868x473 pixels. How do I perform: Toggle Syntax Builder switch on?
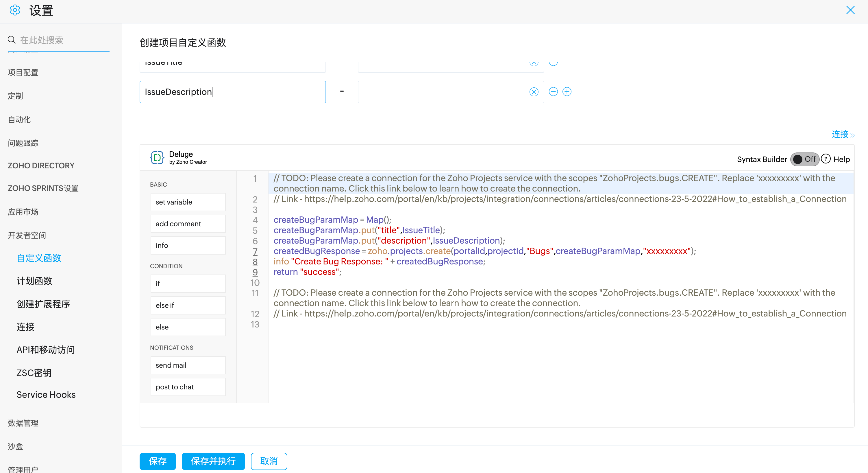click(x=804, y=159)
